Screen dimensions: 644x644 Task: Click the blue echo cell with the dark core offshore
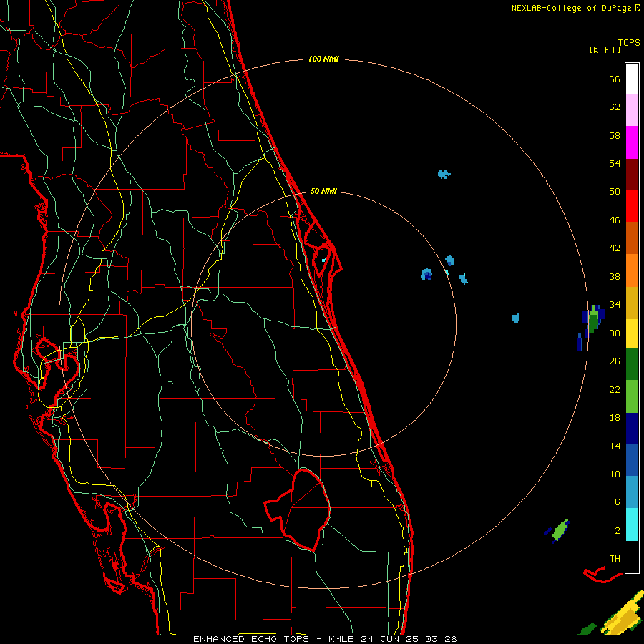point(426,274)
